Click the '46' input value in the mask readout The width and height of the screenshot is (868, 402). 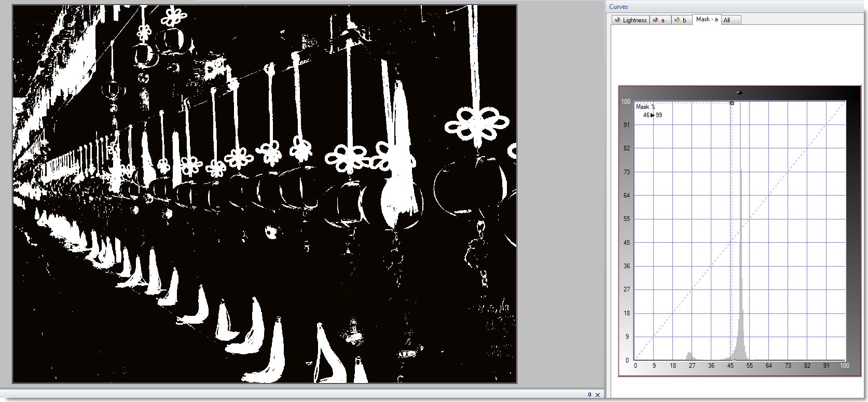coord(646,115)
